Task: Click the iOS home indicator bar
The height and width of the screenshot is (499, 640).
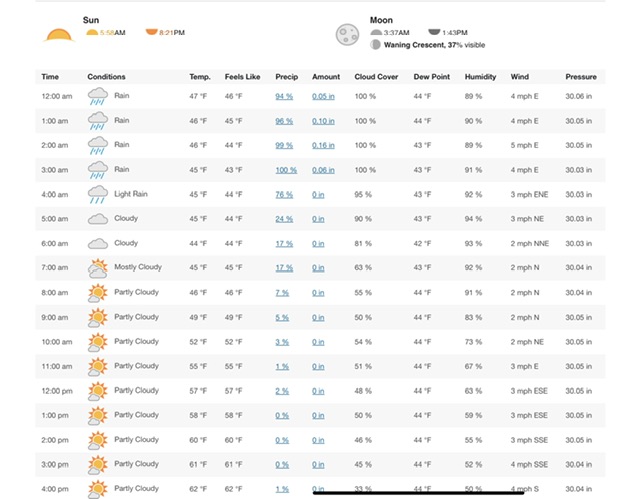Action: 418,493
